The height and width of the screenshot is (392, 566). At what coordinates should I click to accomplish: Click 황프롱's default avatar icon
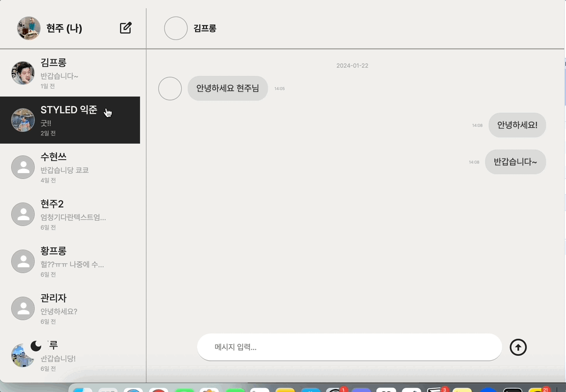click(x=23, y=261)
